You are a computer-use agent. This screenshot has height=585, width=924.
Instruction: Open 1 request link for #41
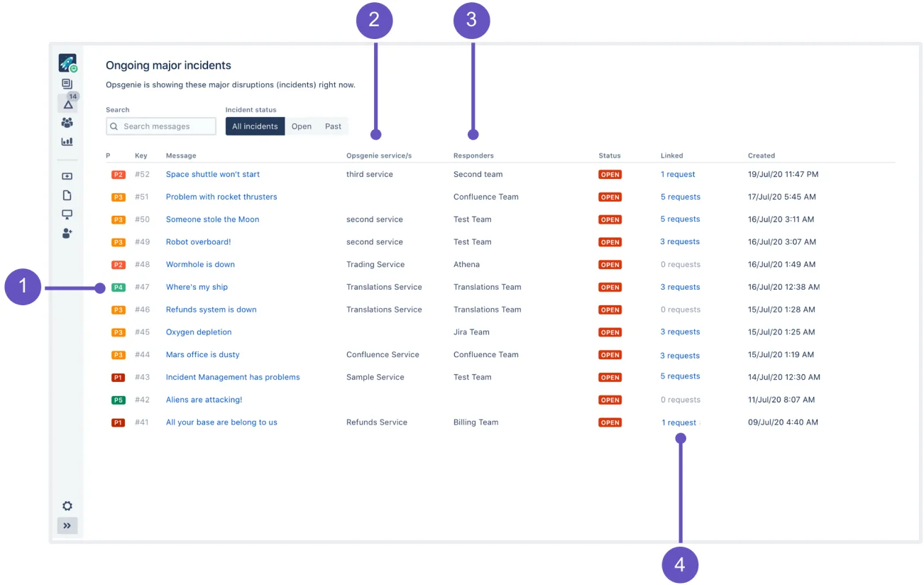[679, 422]
